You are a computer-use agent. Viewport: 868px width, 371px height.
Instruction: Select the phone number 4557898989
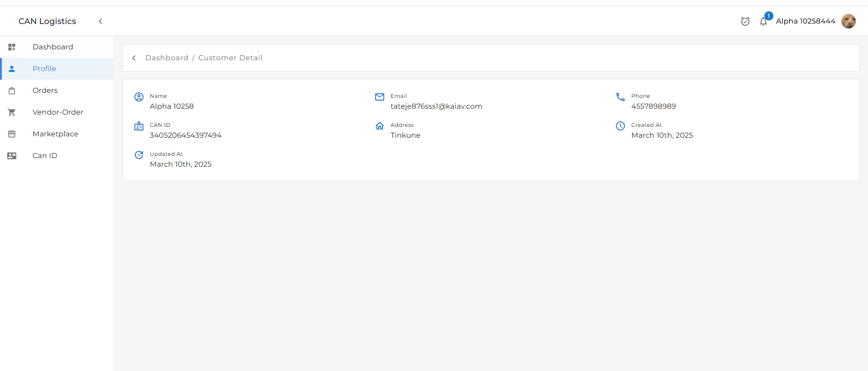(653, 106)
